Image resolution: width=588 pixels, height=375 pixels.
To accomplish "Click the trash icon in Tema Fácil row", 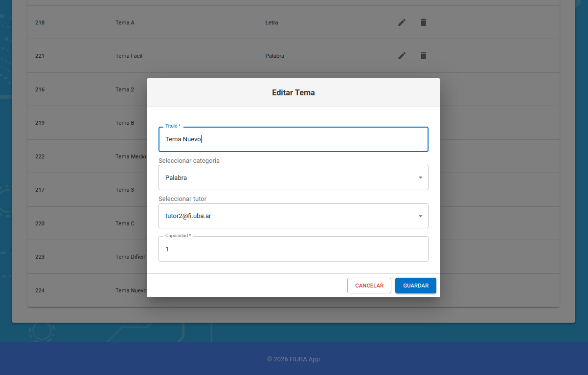I will click(x=423, y=56).
